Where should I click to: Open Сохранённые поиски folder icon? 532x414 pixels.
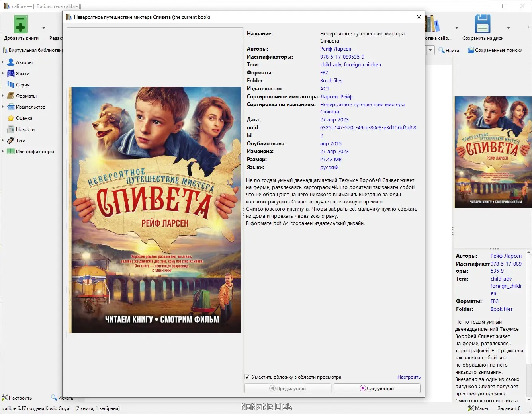click(471, 50)
